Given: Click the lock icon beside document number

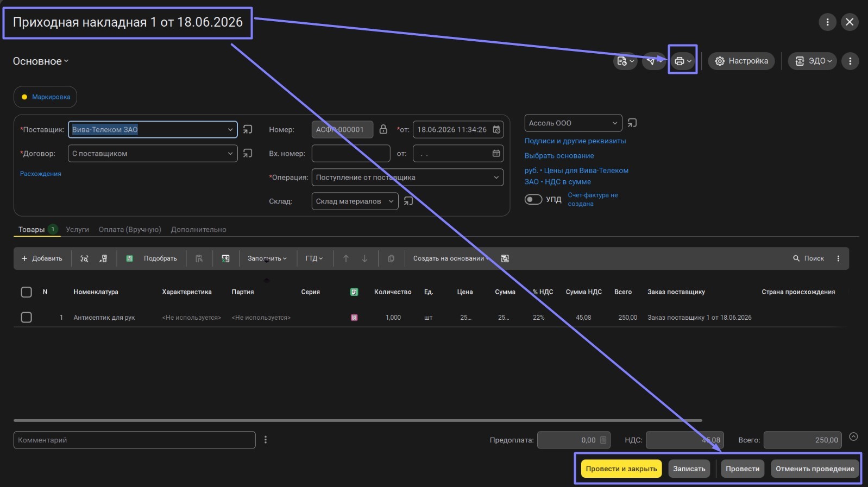Looking at the screenshot, I should tap(383, 129).
